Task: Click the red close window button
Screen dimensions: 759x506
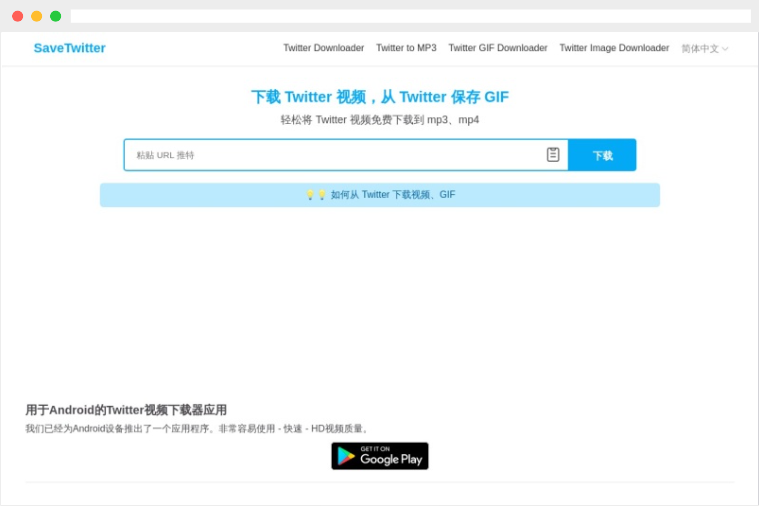Action: point(17,16)
